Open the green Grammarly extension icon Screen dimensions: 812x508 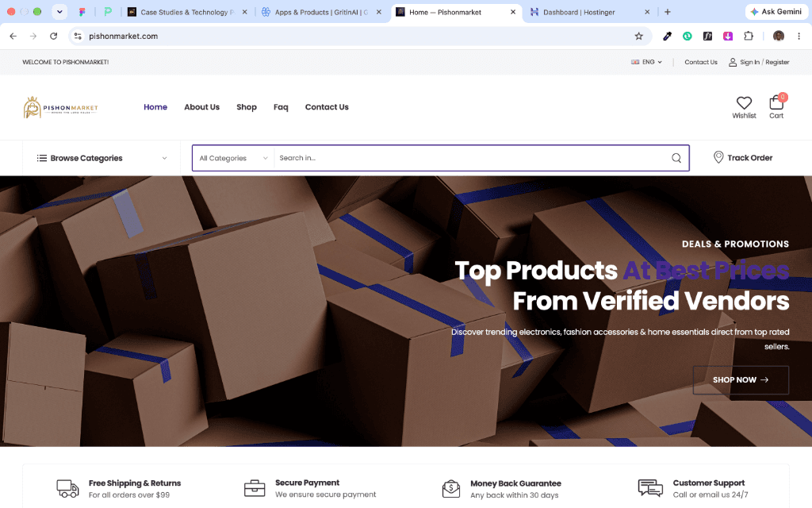[688, 36]
